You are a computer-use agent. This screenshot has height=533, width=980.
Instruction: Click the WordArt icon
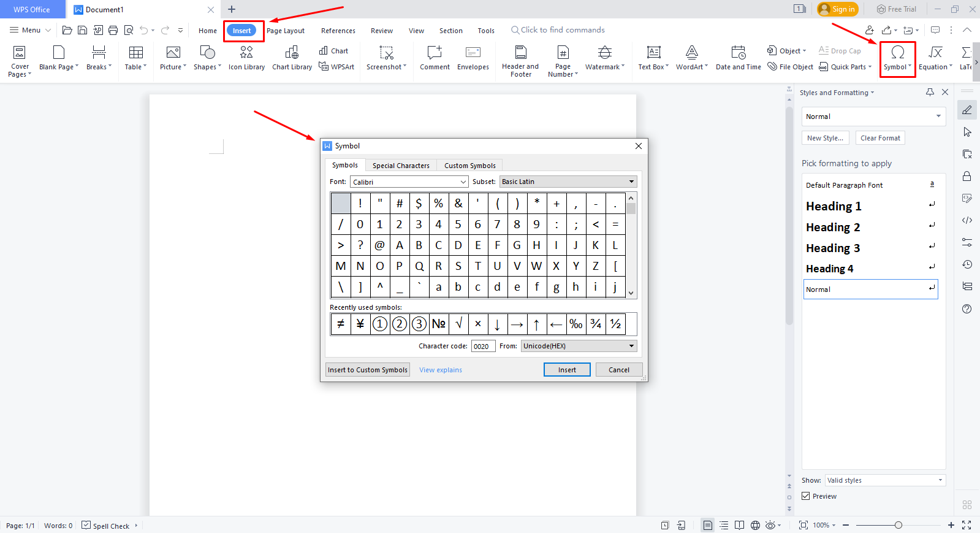pyautogui.click(x=692, y=53)
